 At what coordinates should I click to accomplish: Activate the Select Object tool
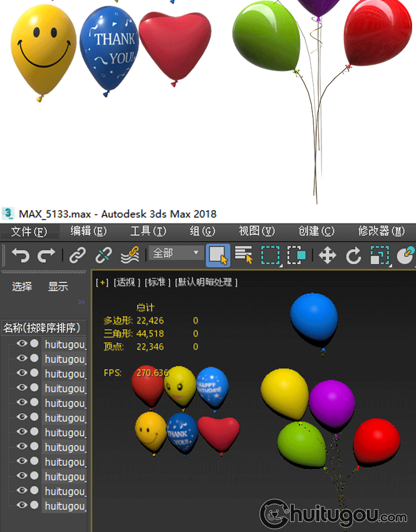pyautogui.click(x=218, y=255)
